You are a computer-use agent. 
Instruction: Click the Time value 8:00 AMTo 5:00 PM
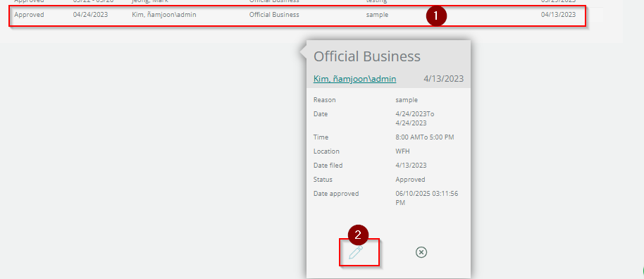425,137
